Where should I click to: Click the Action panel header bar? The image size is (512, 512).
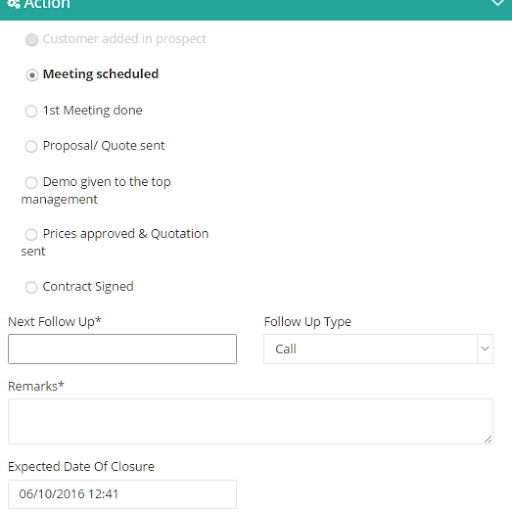pyautogui.click(x=256, y=8)
